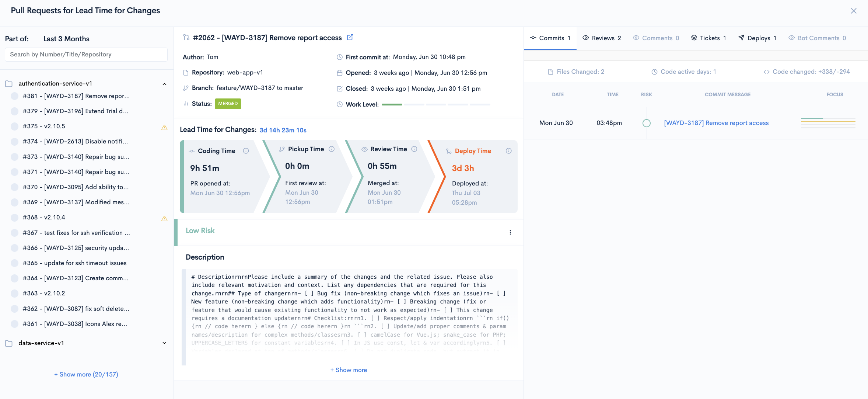The width and height of the screenshot is (868, 399).
Task: Select radio for #375 - v2.10.5
Action: point(15,126)
